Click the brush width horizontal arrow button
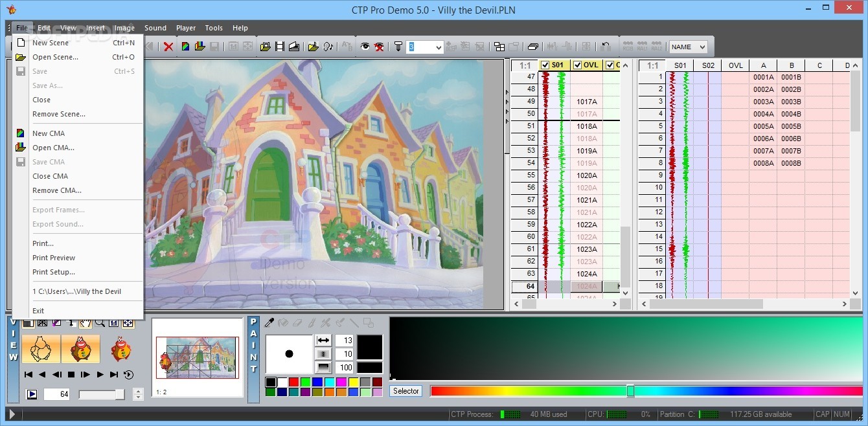868x426 pixels. pyautogui.click(x=323, y=340)
